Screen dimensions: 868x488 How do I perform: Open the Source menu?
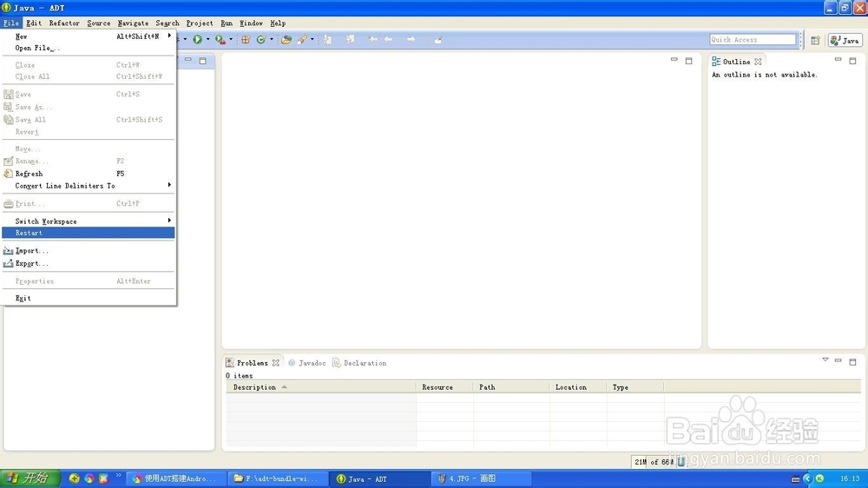click(x=99, y=23)
